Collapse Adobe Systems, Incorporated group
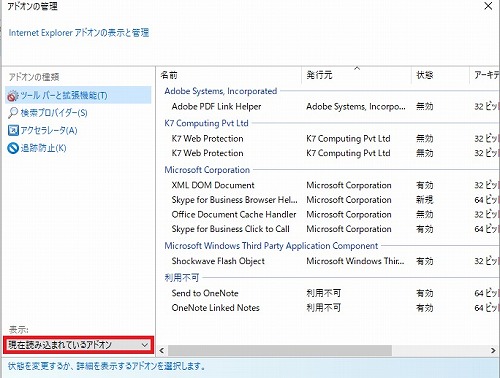Screen dimensions: 500x378 pos(221,91)
